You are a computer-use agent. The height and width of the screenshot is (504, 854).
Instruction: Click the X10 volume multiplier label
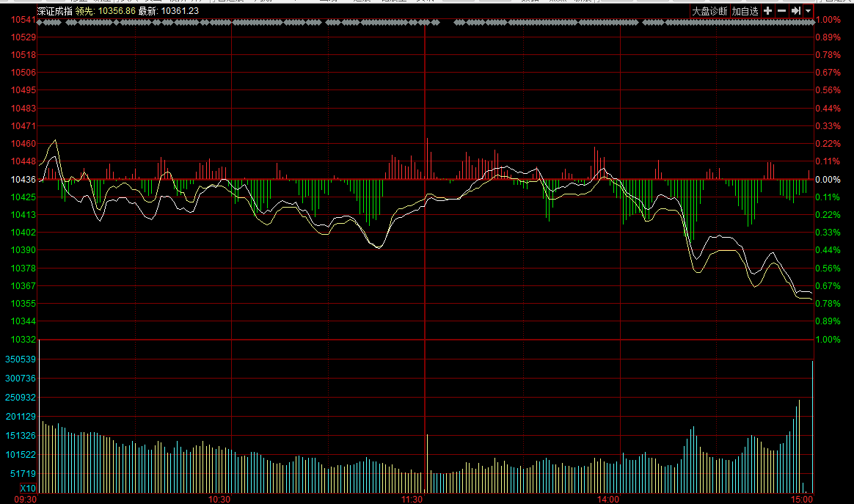coord(28,489)
